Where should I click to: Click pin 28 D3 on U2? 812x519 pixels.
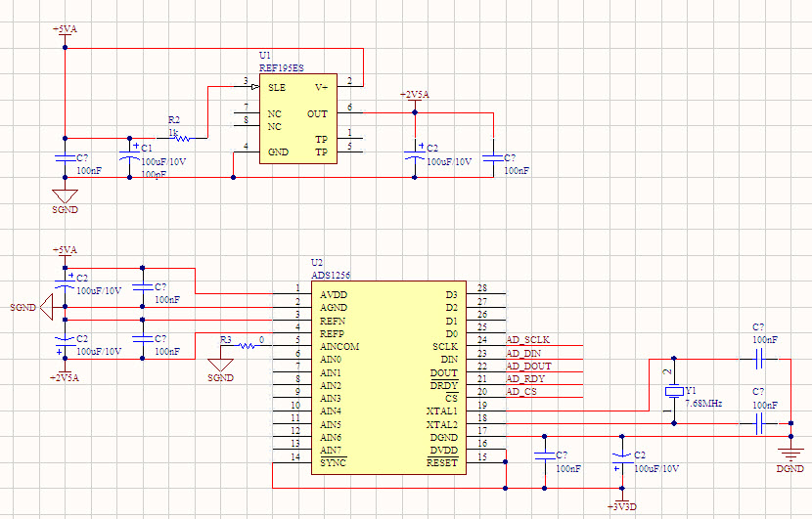pos(485,293)
